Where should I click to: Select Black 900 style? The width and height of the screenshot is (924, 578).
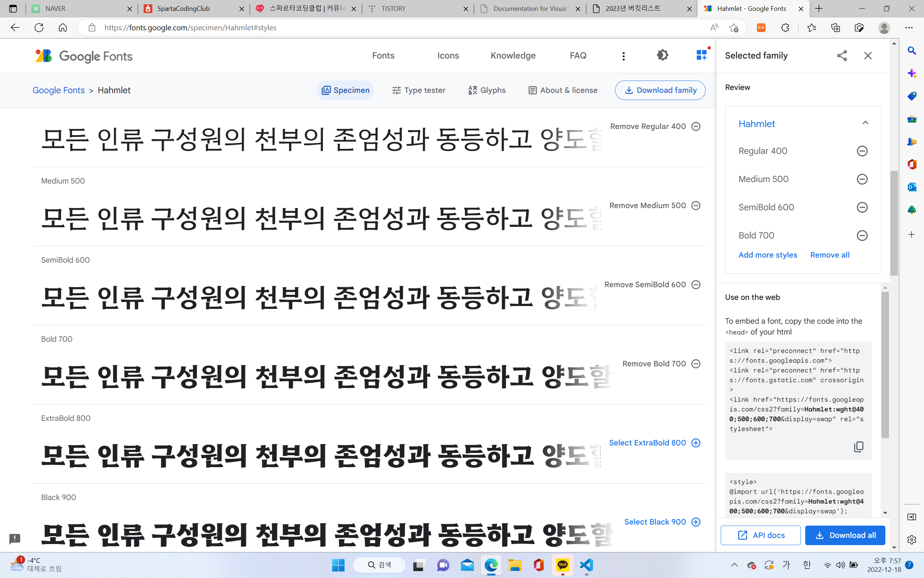click(x=662, y=522)
